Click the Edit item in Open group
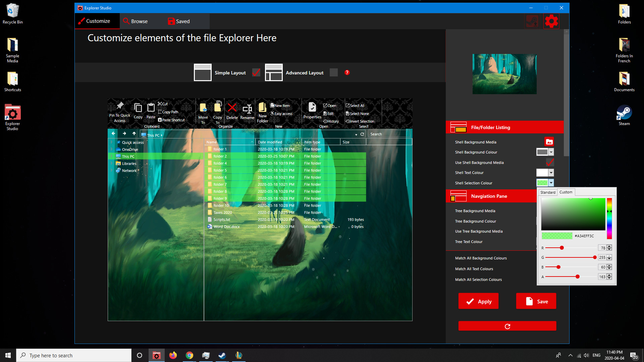Viewport: 644px width, 362px height. pos(328,114)
